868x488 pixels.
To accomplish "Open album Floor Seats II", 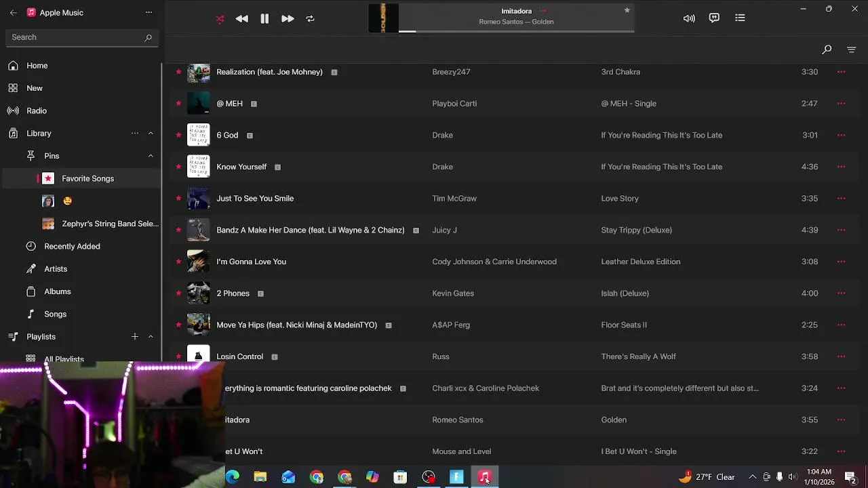I will point(624,325).
